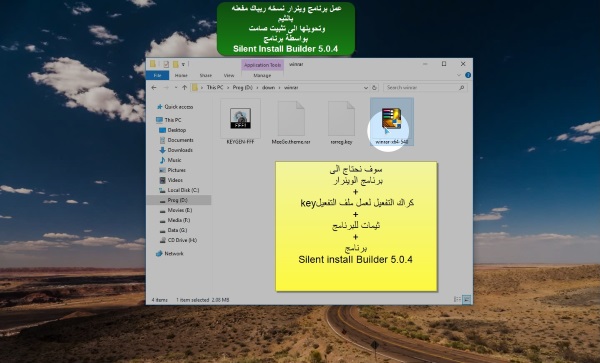600x363 pixels.
Task: Select Movies (E:) drive in sidebar
Action: 176,210
